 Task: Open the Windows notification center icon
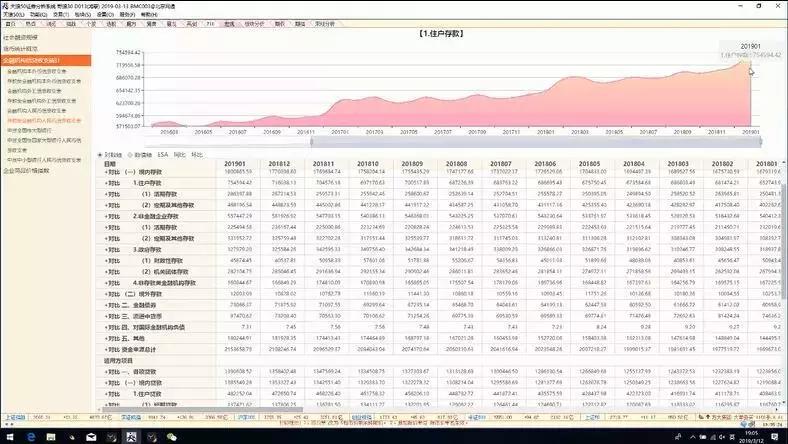[774, 437]
